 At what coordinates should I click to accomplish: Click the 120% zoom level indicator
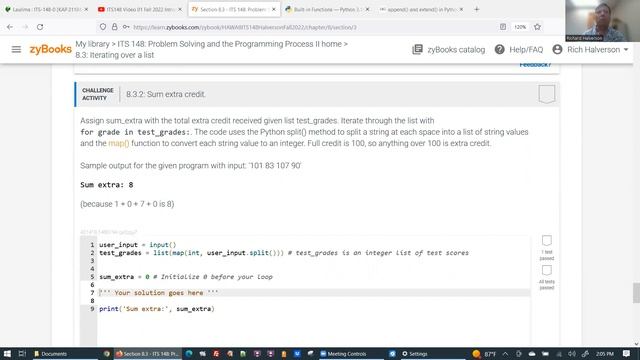click(520, 27)
